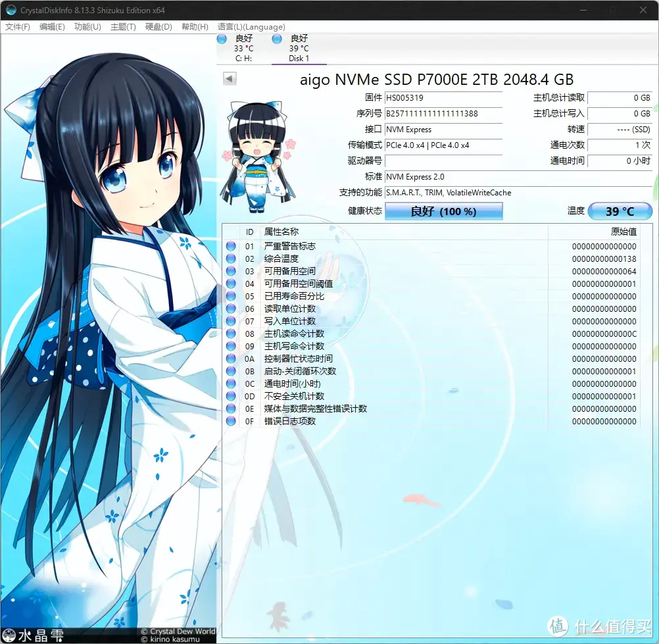
Task: Click the 39 °C temperature button
Action: click(x=620, y=211)
